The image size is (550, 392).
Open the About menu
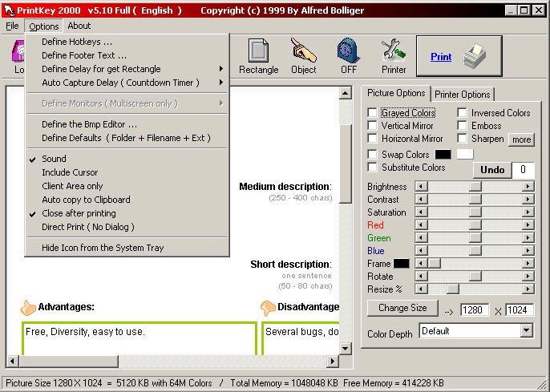pyautogui.click(x=79, y=26)
